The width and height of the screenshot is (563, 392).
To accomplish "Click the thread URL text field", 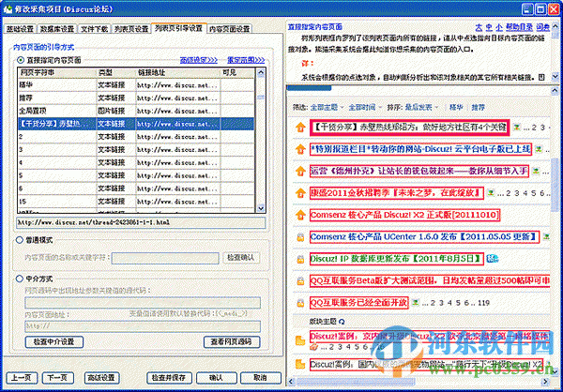I will 141,222.
